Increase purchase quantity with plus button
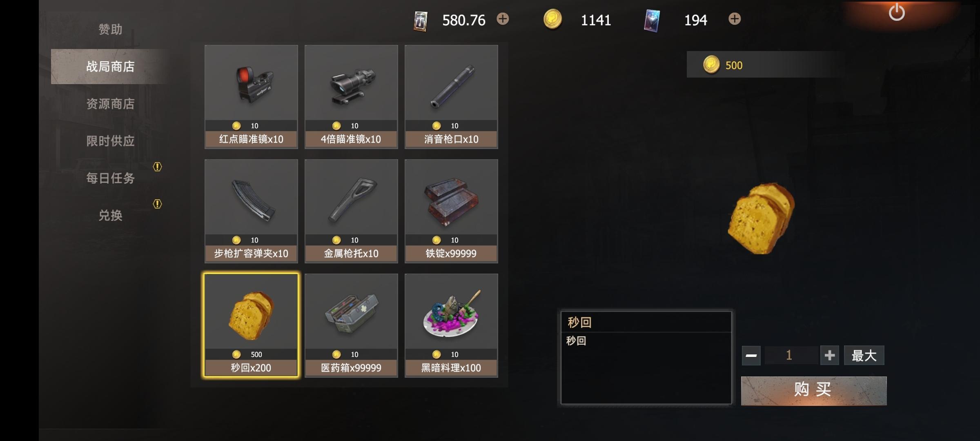This screenshot has height=441, width=980. point(829,355)
